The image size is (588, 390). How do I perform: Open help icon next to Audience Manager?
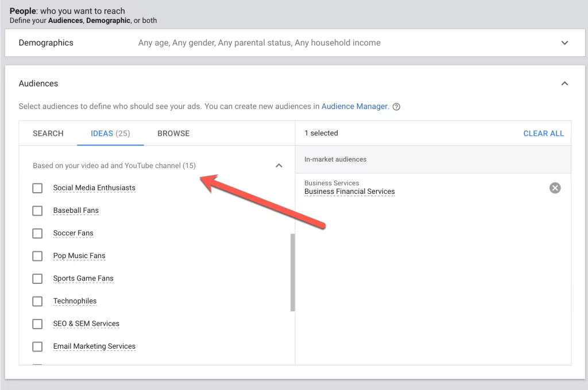pos(396,107)
